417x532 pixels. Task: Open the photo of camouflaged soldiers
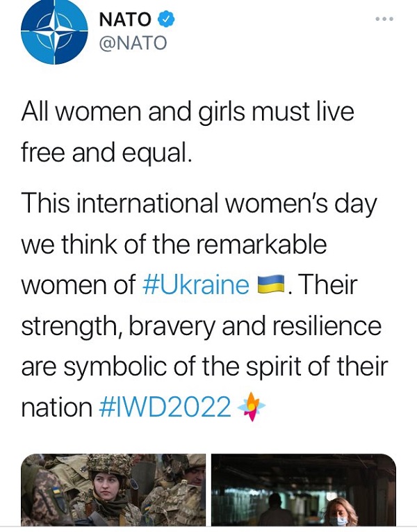pos(113,490)
